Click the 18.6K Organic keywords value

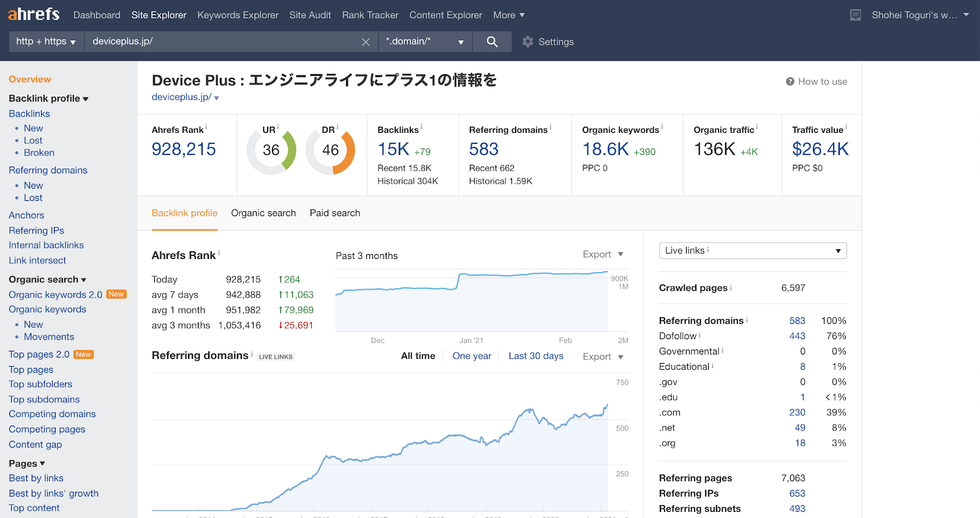pos(605,149)
